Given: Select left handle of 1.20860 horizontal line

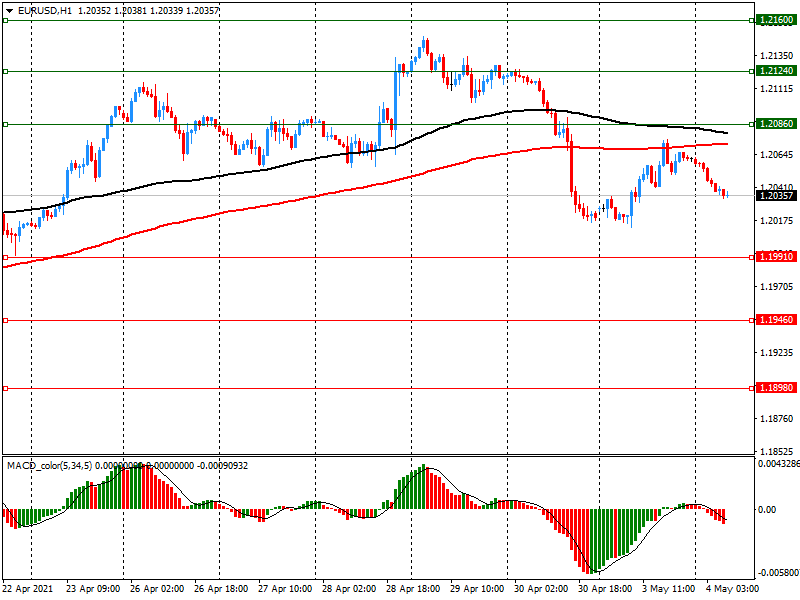Looking at the screenshot, I should point(6,124).
